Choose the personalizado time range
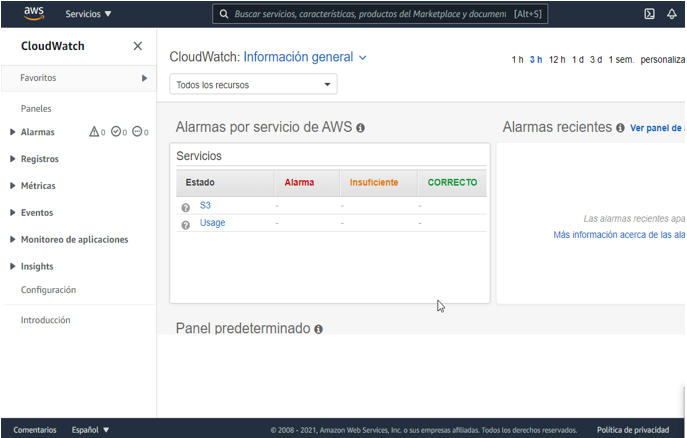The width and height of the screenshot is (687, 438). click(662, 60)
